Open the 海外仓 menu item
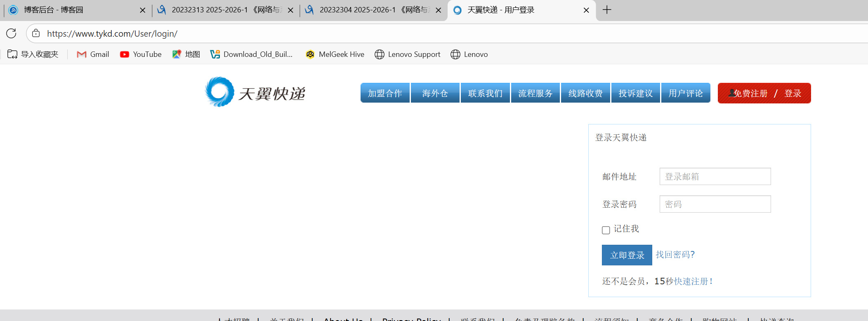The width and height of the screenshot is (868, 321). (x=435, y=93)
